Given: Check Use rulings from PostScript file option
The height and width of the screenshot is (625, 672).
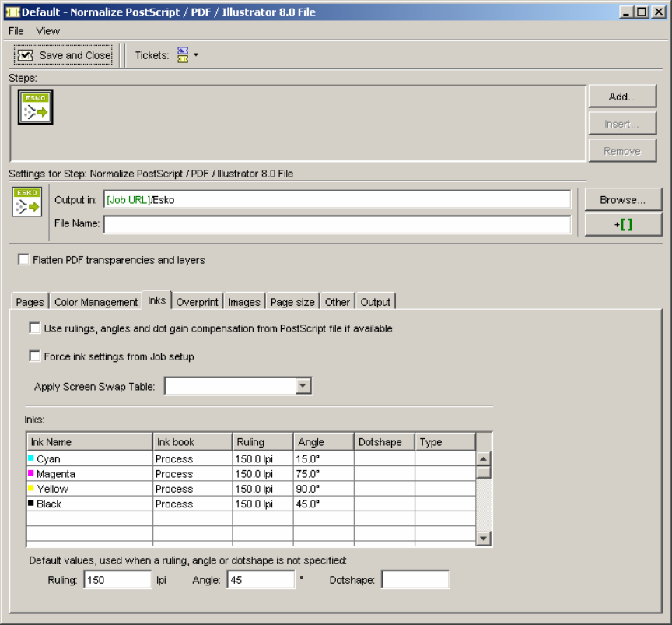Looking at the screenshot, I should pyautogui.click(x=35, y=328).
